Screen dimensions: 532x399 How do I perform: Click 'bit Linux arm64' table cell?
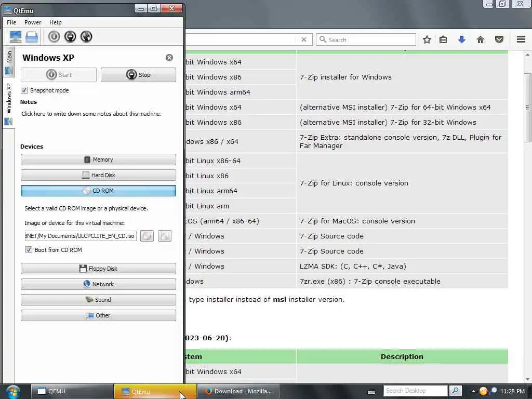[x=241, y=191]
